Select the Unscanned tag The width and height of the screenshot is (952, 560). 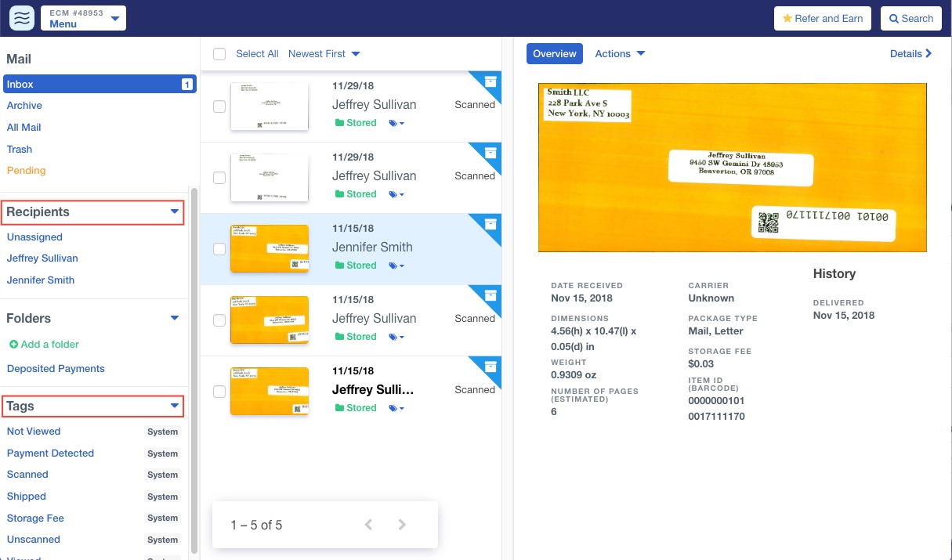[34, 540]
